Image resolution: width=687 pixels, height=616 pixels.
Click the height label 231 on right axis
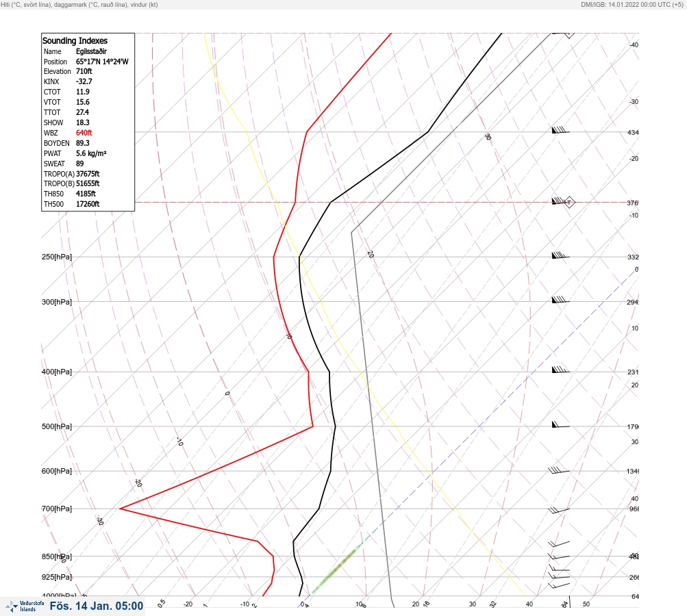[x=633, y=372]
